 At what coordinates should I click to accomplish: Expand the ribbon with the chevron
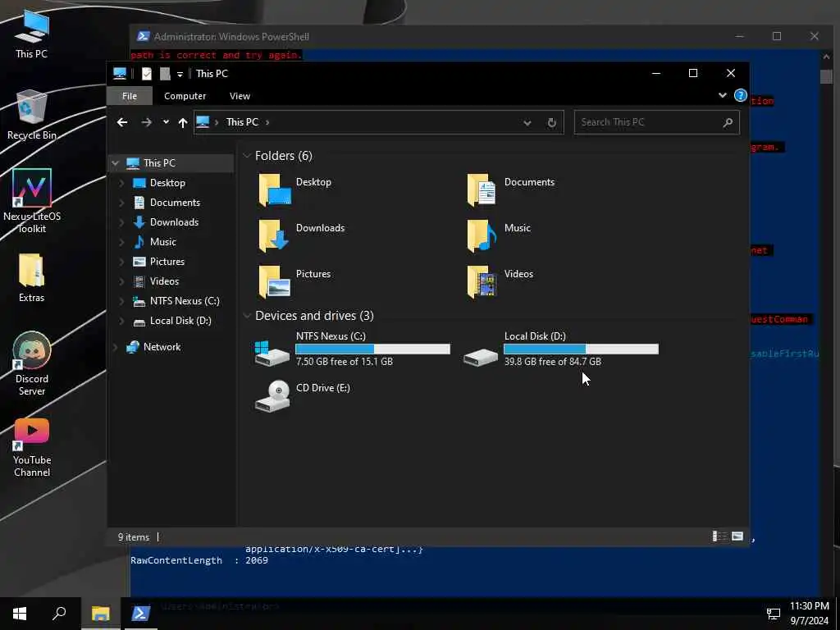(722, 95)
